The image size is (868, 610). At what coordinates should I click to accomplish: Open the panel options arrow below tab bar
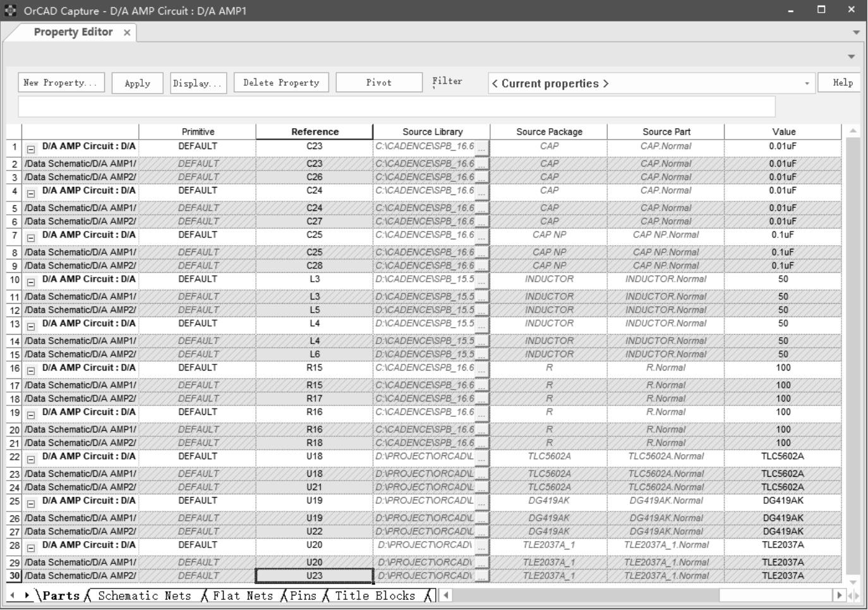[852, 56]
